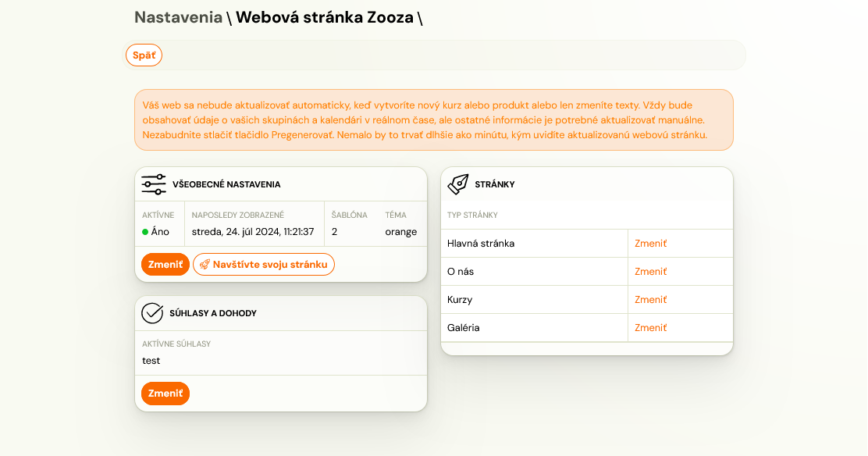The height and width of the screenshot is (456, 868).
Task: Go back with the Späť button
Action: point(144,55)
